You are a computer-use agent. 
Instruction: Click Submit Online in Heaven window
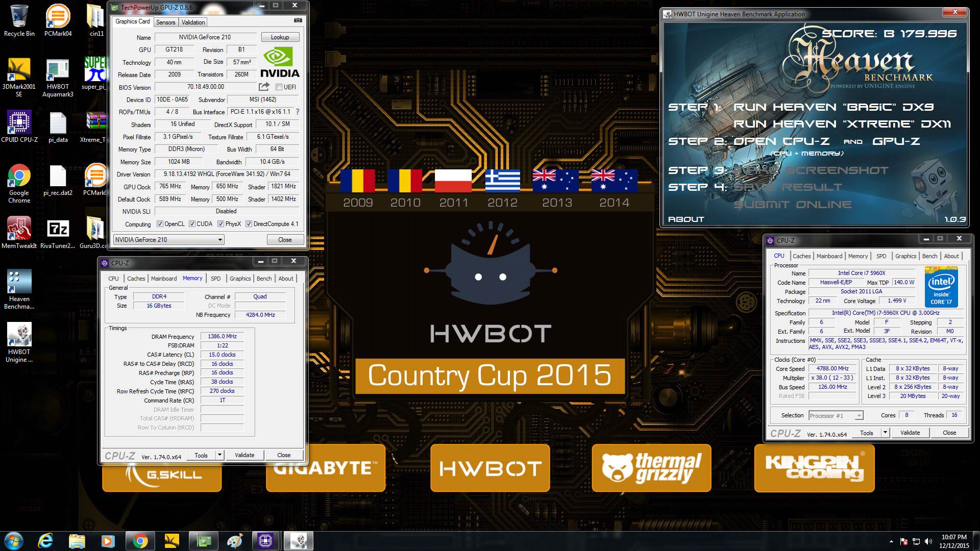click(793, 205)
